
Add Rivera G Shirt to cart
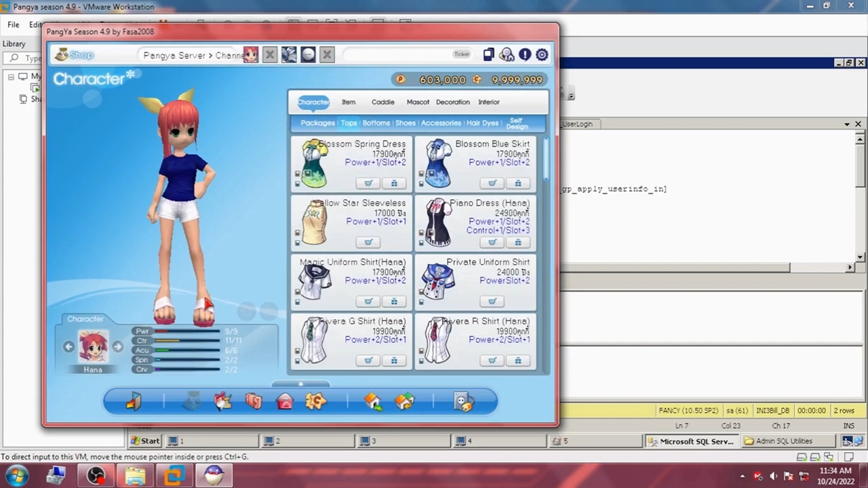pos(368,360)
